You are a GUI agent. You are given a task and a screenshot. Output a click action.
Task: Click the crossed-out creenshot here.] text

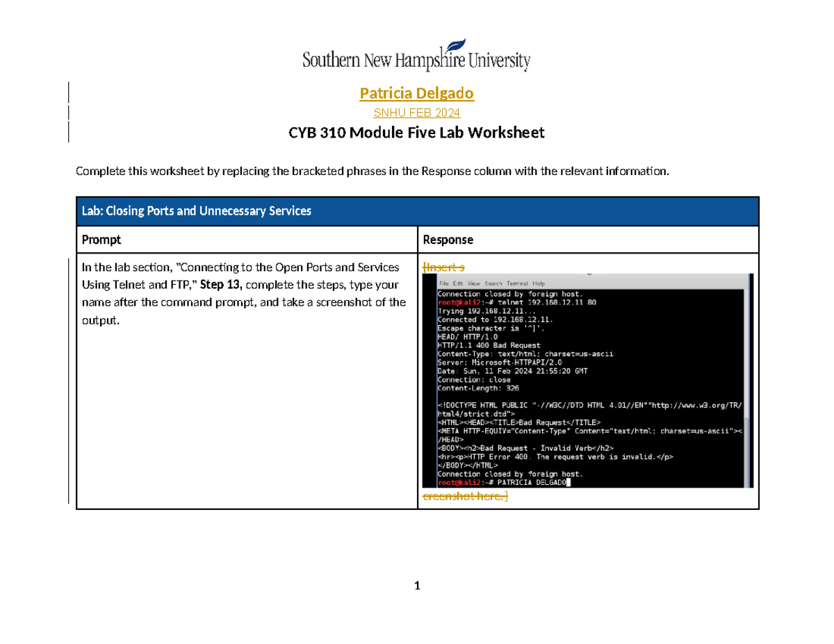[464, 497]
